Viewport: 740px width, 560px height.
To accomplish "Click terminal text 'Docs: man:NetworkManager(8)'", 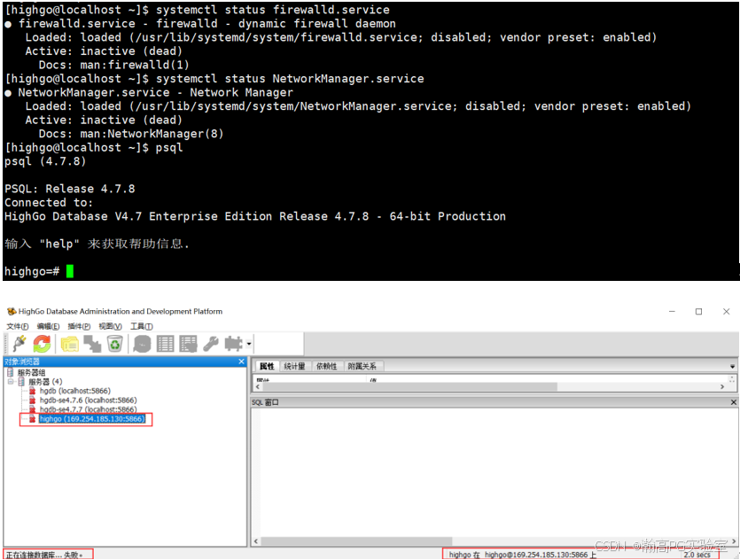I will click(x=131, y=134).
